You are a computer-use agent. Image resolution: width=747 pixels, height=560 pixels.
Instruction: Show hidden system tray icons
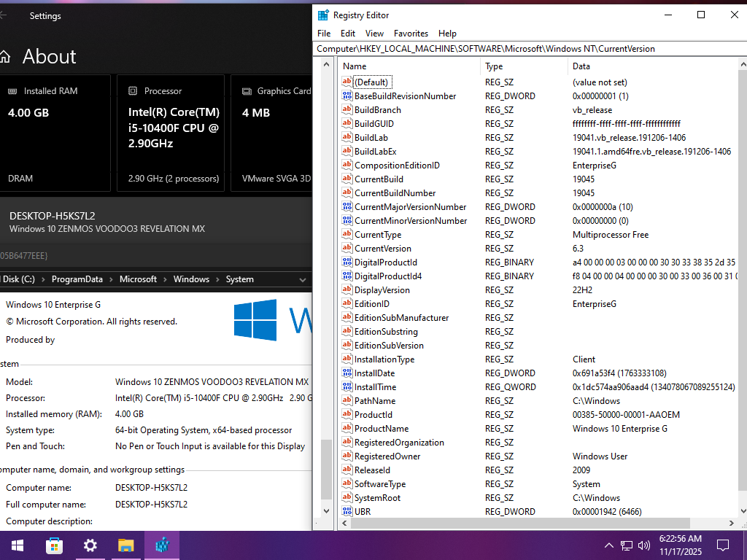(608, 545)
